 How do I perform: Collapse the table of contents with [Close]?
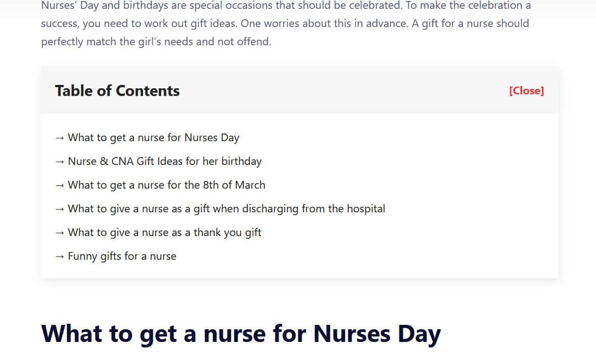526,91
